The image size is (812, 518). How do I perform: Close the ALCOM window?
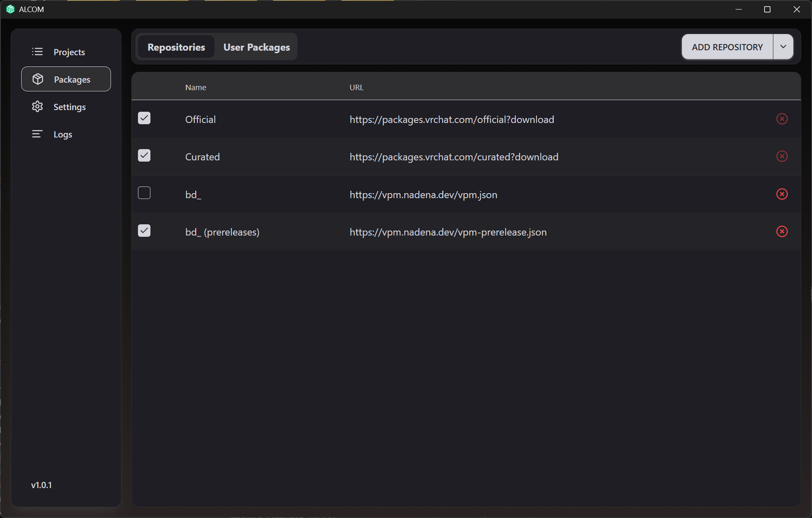(x=796, y=9)
